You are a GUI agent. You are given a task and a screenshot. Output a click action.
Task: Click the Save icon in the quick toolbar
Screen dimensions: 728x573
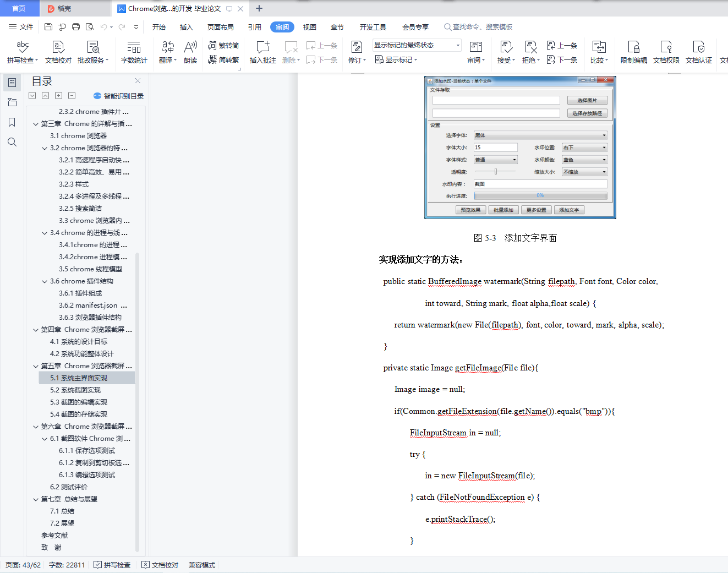(48, 27)
